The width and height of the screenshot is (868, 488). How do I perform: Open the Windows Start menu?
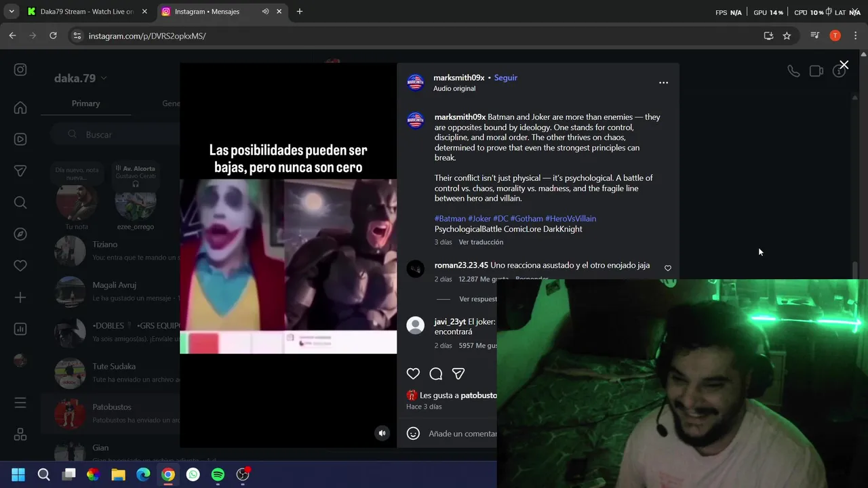pyautogui.click(x=18, y=474)
